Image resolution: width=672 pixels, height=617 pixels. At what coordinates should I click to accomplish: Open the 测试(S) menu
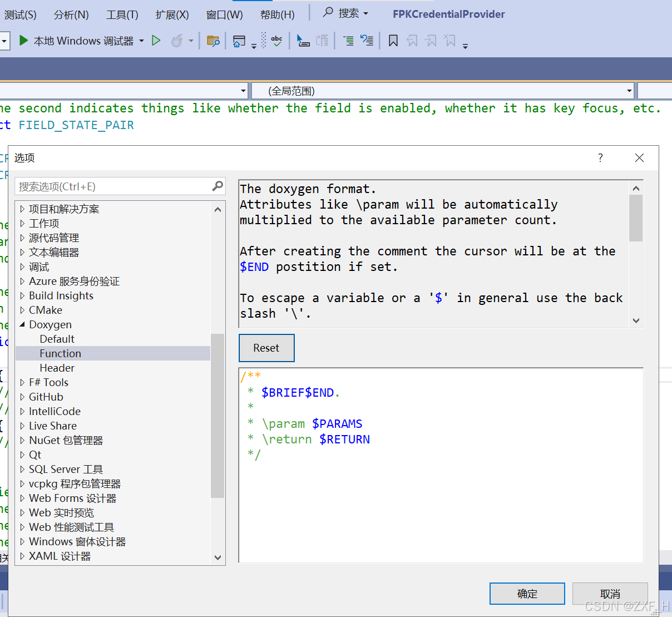click(21, 14)
